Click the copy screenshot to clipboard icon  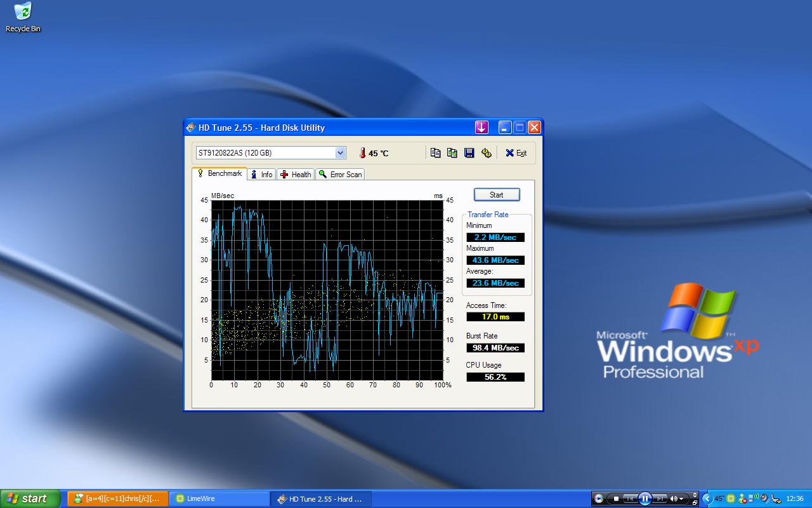click(452, 153)
